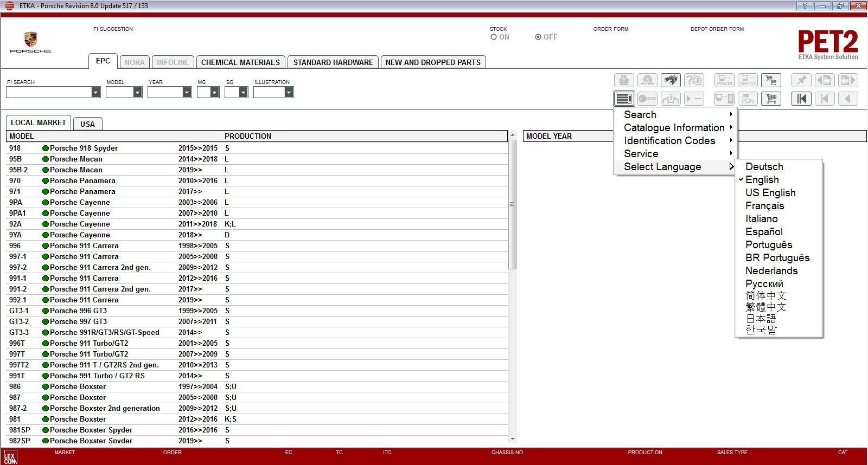This screenshot has height=465, width=868.
Task: Click the FI SUGGESTION label
Action: click(x=113, y=29)
